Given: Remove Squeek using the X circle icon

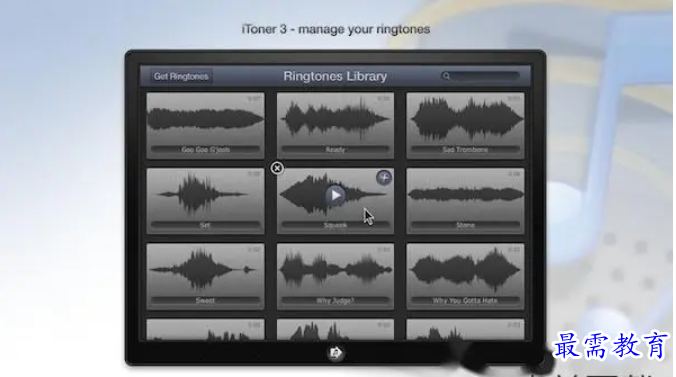Looking at the screenshot, I should click(277, 168).
